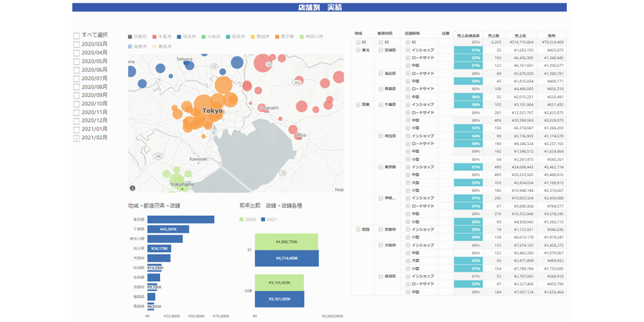The width and height of the screenshot is (644, 322).
Task: Click the blue 埼玉県 legend swatch
Action: pyautogui.click(x=179, y=37)
